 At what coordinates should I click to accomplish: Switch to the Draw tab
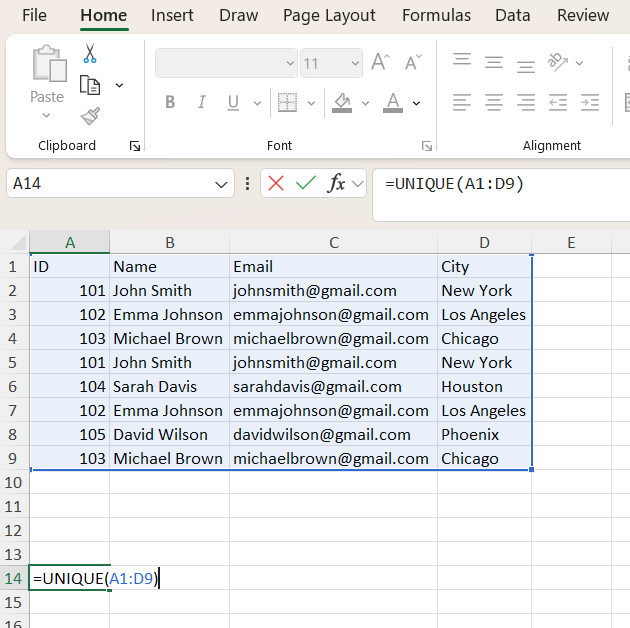239,16
